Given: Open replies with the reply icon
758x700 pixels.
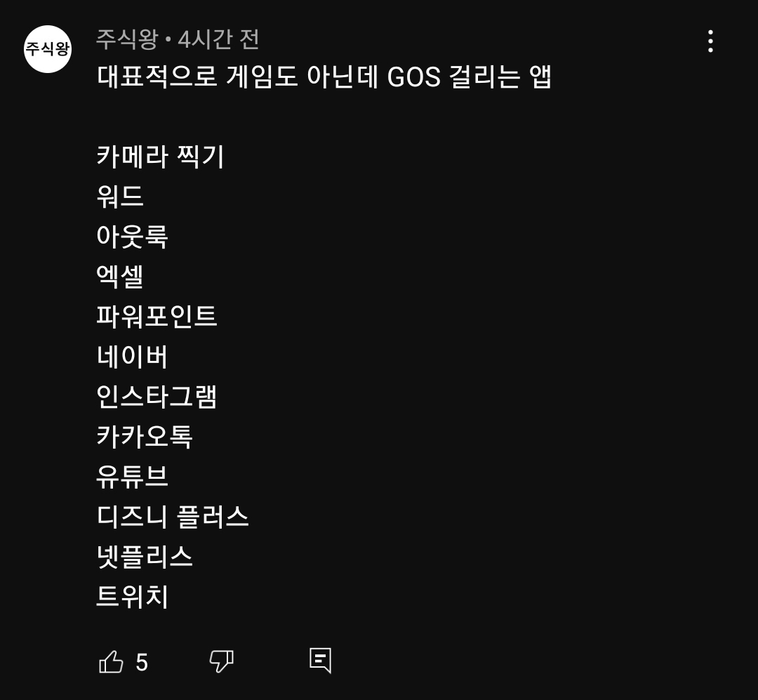Looking at the screenshot, I should 320,660.
